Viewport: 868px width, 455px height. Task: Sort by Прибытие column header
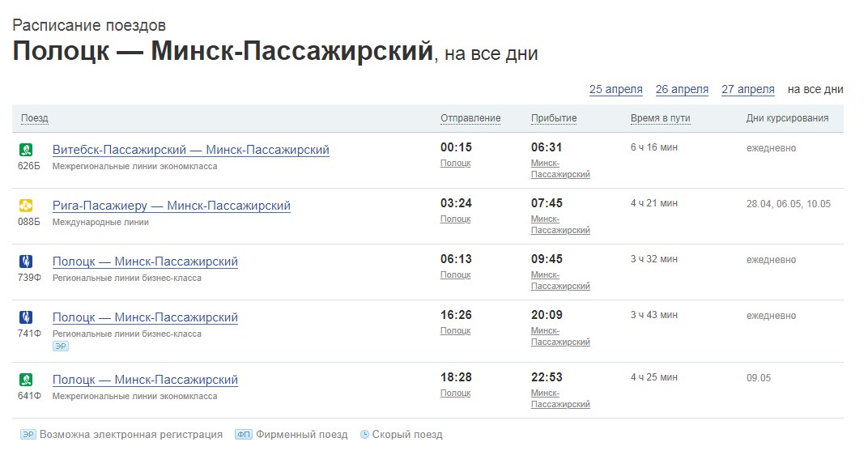[x=554, y=118]
